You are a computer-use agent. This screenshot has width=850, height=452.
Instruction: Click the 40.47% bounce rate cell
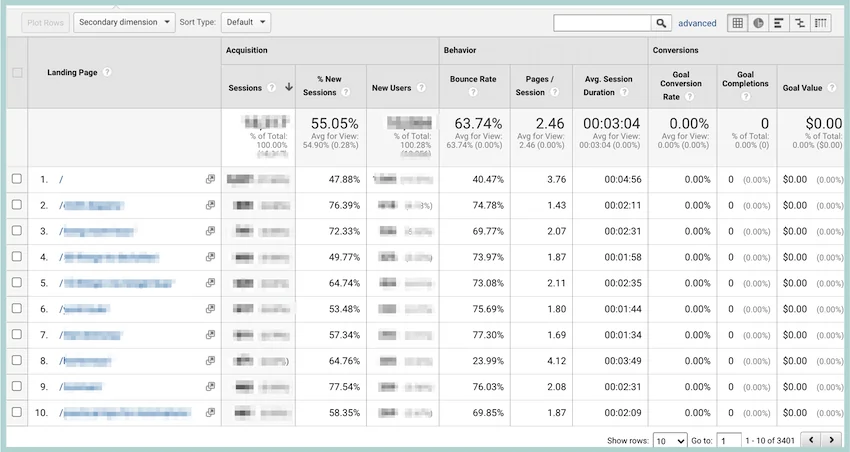click(488, 179)
